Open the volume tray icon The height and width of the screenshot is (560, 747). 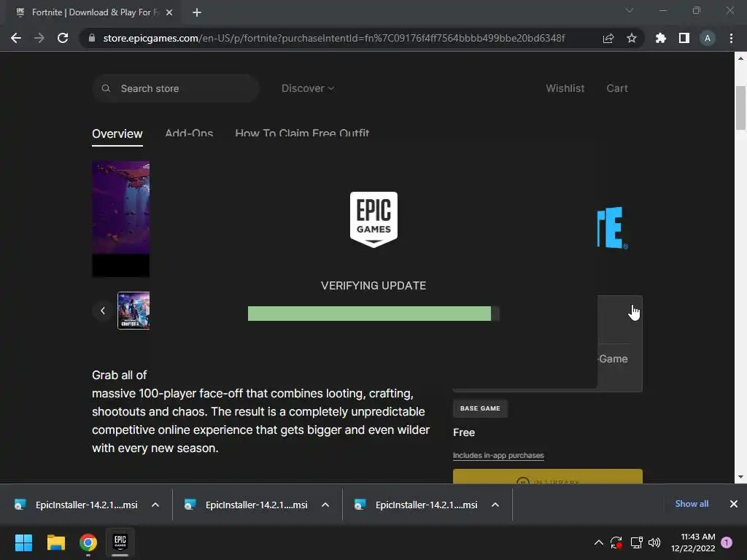654,542
